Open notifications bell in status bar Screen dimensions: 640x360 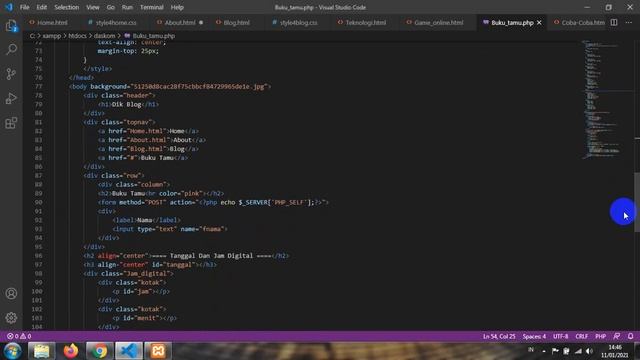tap(630, 336)
